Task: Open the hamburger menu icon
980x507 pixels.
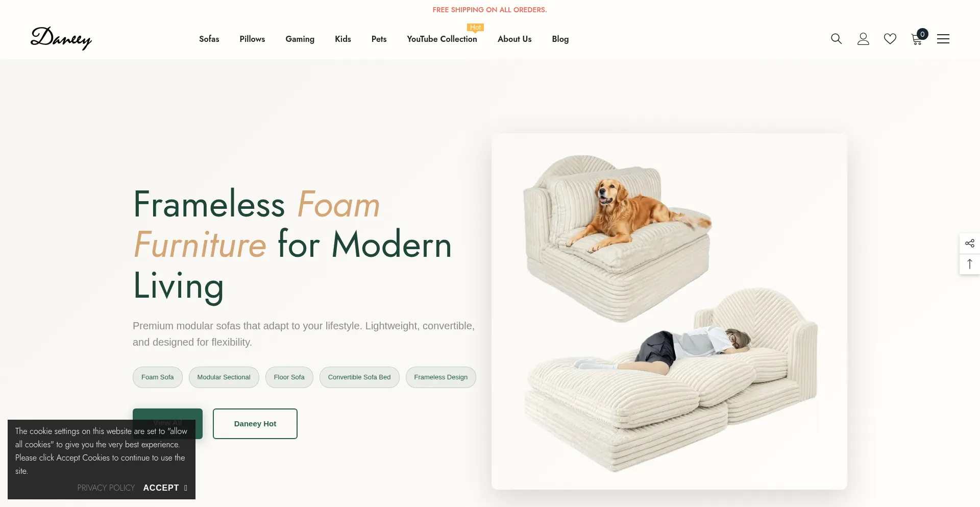Action: tap(943, 39)
